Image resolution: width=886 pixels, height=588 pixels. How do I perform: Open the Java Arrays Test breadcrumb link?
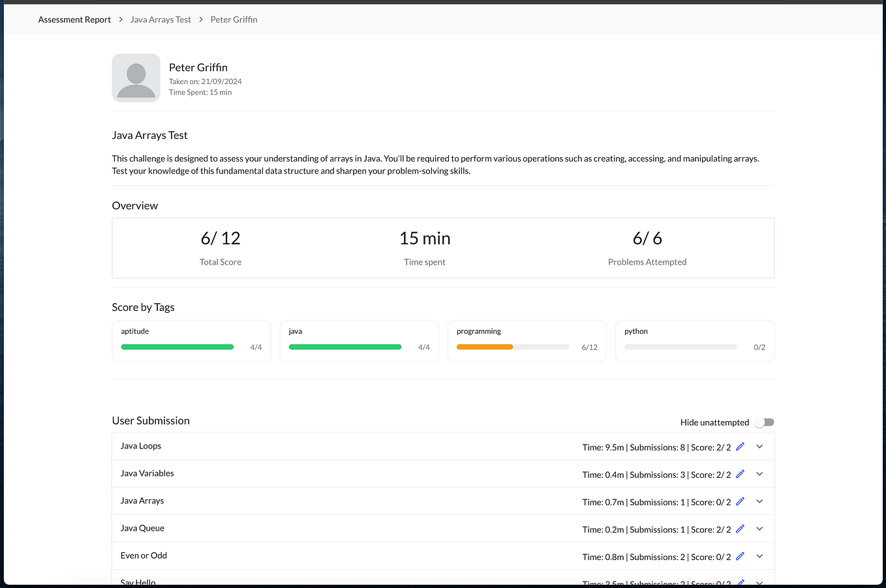(160, 20)
